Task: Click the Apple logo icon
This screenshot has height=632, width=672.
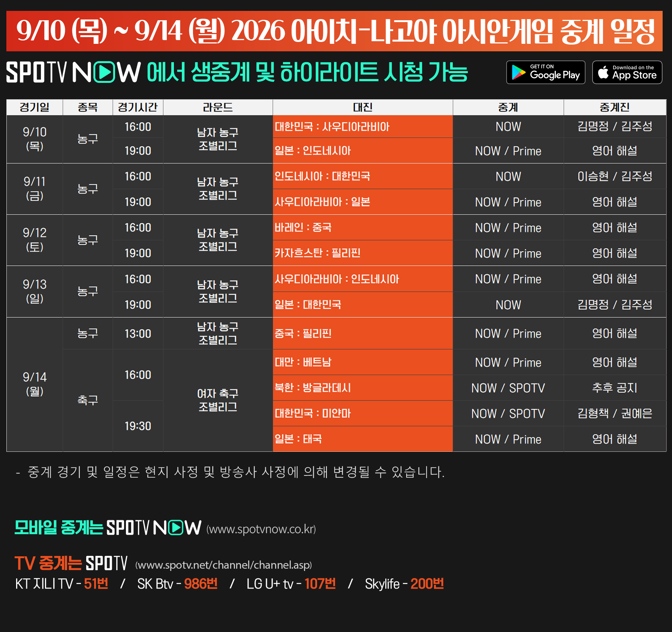Action: tap(603, 72)
